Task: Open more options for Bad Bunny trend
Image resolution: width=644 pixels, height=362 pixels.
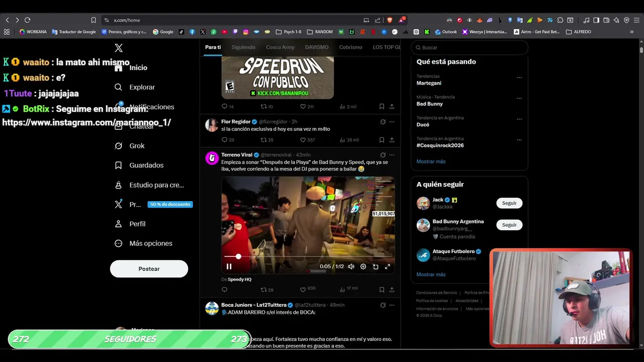Action: tap(519, 98)
